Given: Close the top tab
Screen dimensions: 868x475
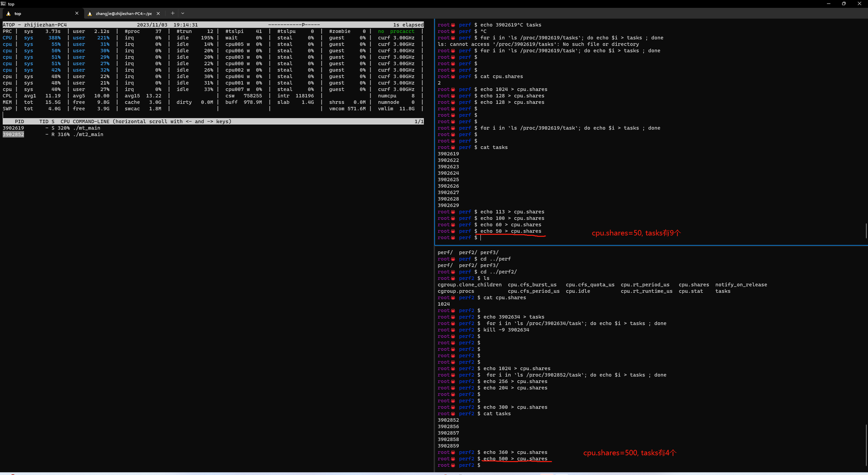Looking at the screenshot, I should click(77, 13).
